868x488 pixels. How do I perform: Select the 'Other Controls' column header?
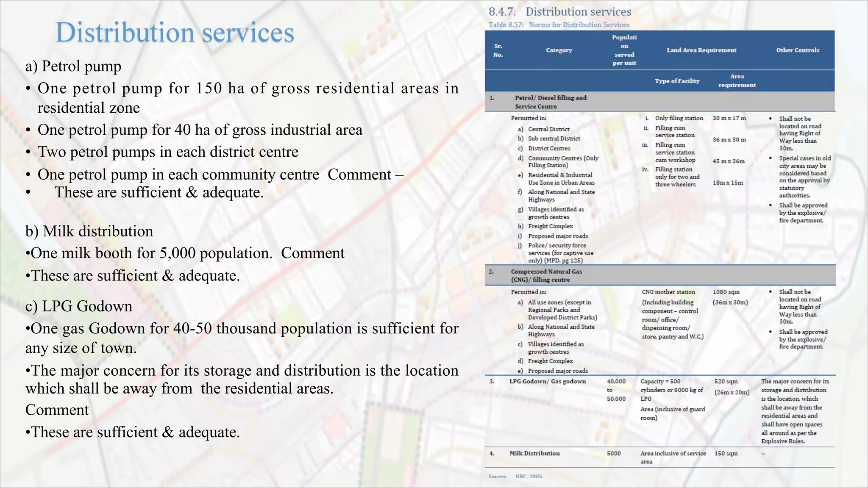click(x=798, y=50)
